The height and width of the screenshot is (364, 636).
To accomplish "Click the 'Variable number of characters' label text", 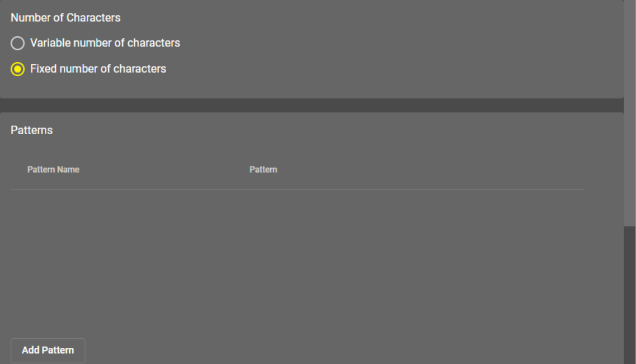I will coord(105,43).
